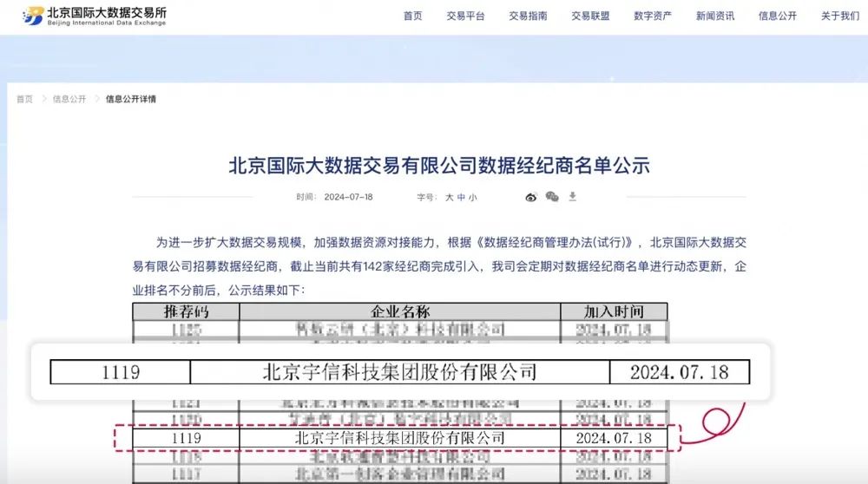868x484 pixels.
Task: Open the 首页 navigation menu item
Action: (x=412, y=16)
